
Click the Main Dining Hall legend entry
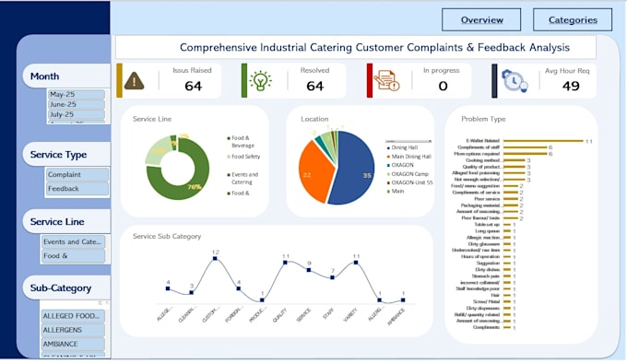408,157
